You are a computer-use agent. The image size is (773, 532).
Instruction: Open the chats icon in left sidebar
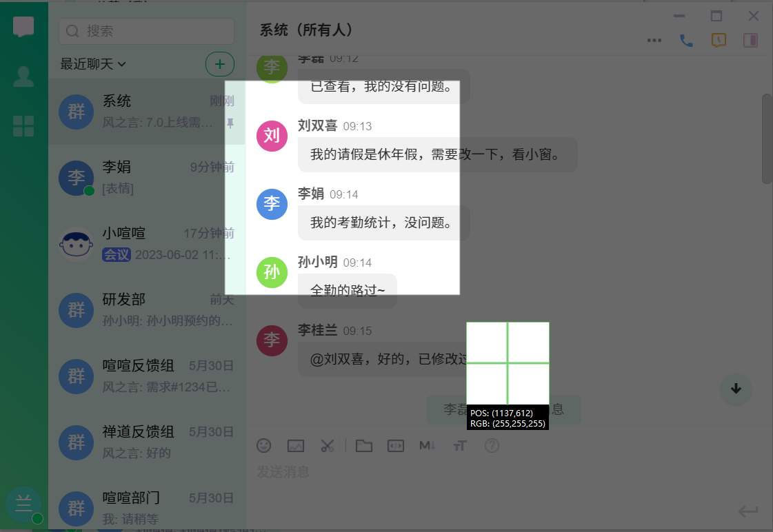click(x=23, y=28)
